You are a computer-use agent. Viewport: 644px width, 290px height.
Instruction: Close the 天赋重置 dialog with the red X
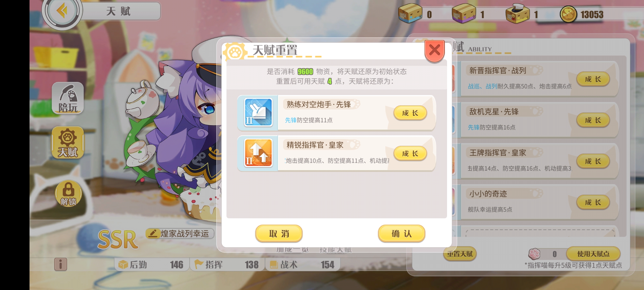[x=434, y=50]
